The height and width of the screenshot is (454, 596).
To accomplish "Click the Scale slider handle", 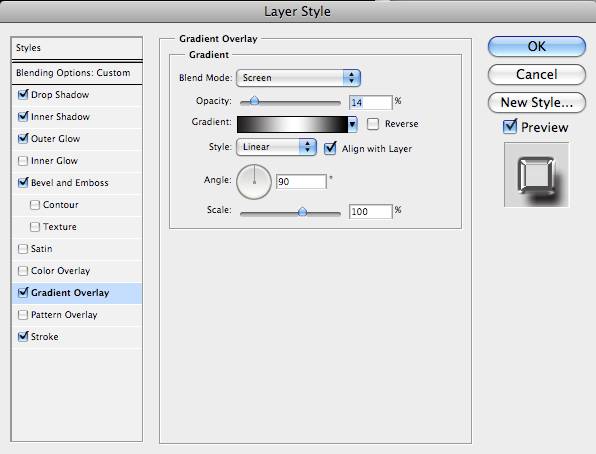I will pyautogui.click(x=302, y=211).
